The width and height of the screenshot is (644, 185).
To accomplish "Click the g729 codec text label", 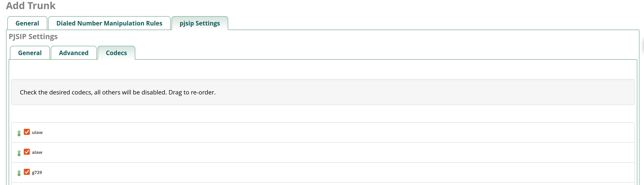I will [x=37, y=172].
